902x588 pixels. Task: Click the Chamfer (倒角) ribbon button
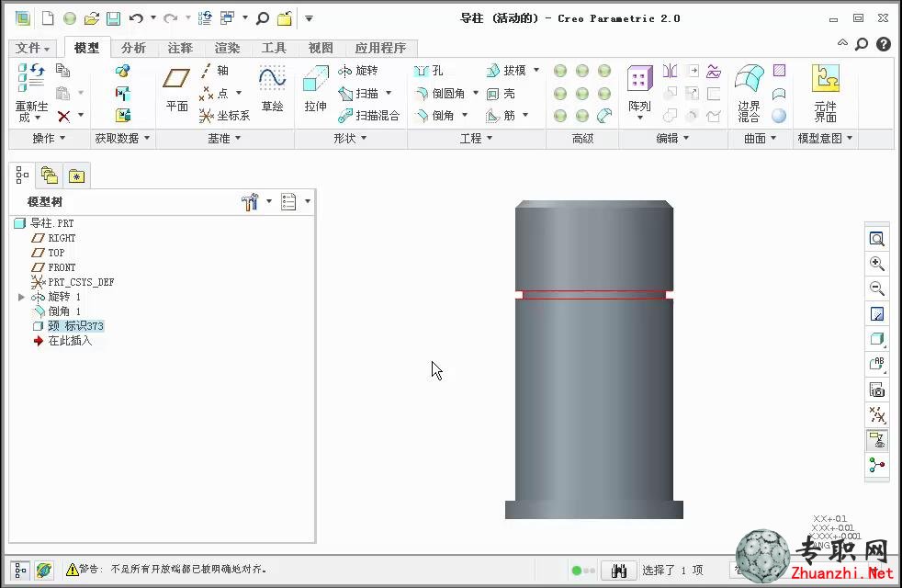pos(434,116)
